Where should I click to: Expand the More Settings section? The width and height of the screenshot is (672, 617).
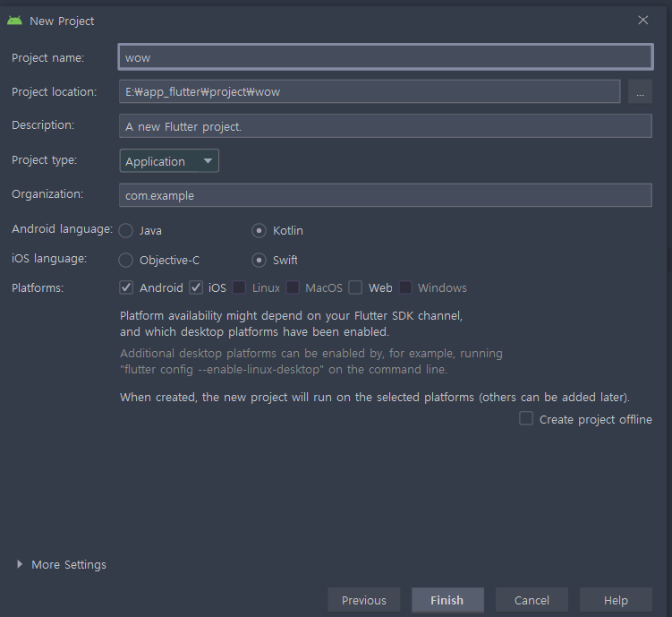[x=20, y=564]
